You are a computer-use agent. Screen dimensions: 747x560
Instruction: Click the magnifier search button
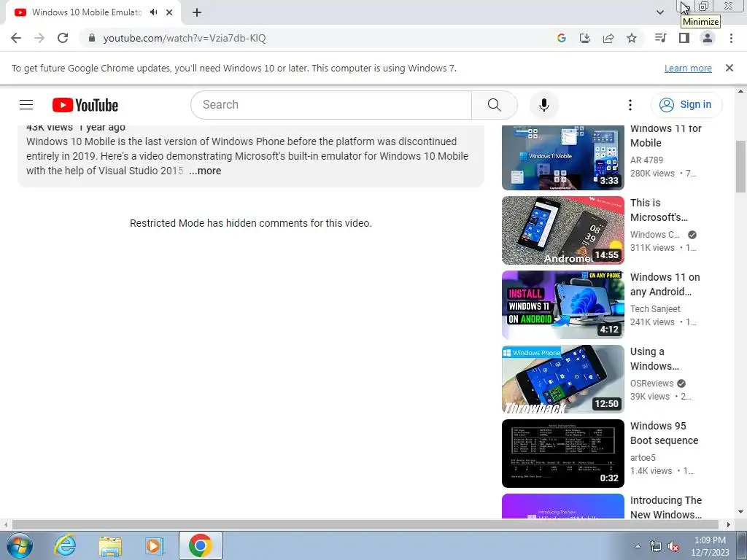[494, 105]
